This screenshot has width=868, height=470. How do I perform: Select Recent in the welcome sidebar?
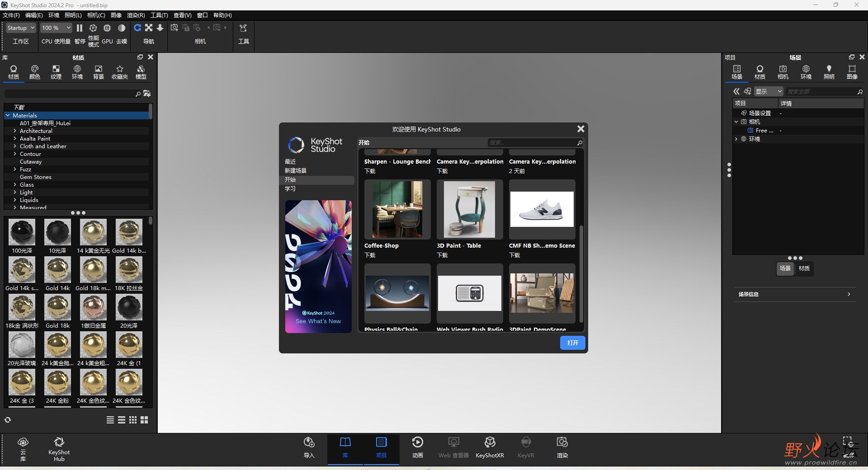[x=290, y=162]
